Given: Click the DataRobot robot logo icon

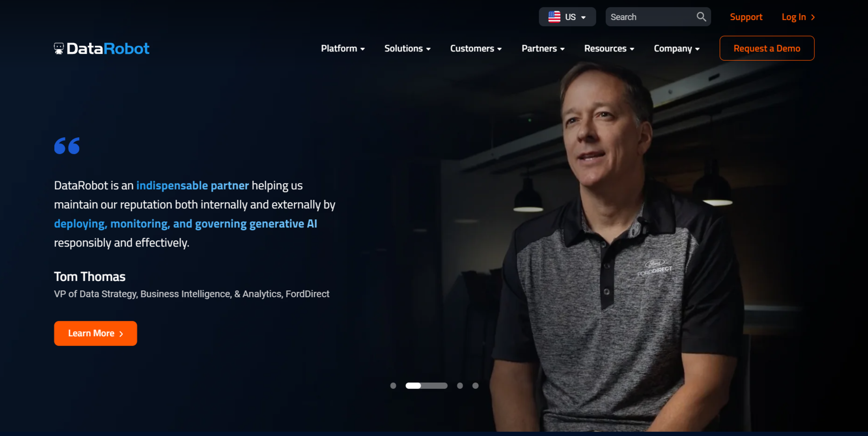Looking at the screenshot, I should pos(59,49).
